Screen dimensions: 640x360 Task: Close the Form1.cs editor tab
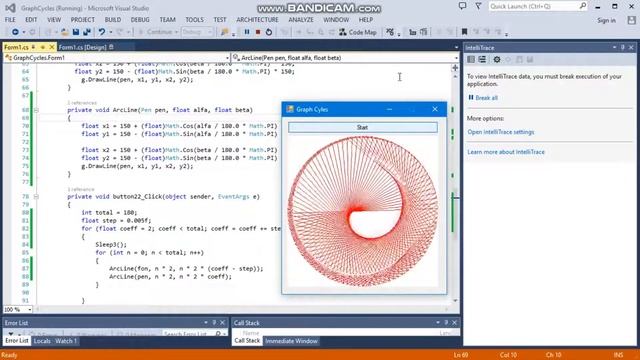click(x=52, y=47)
